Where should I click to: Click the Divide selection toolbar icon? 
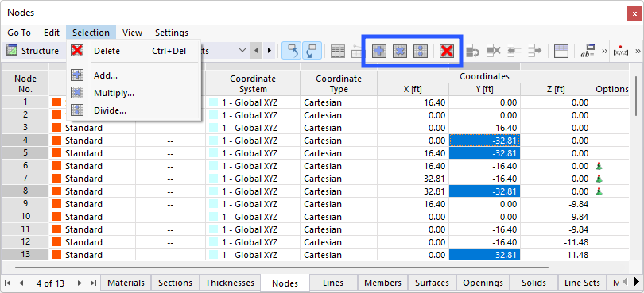click(421, 52)
